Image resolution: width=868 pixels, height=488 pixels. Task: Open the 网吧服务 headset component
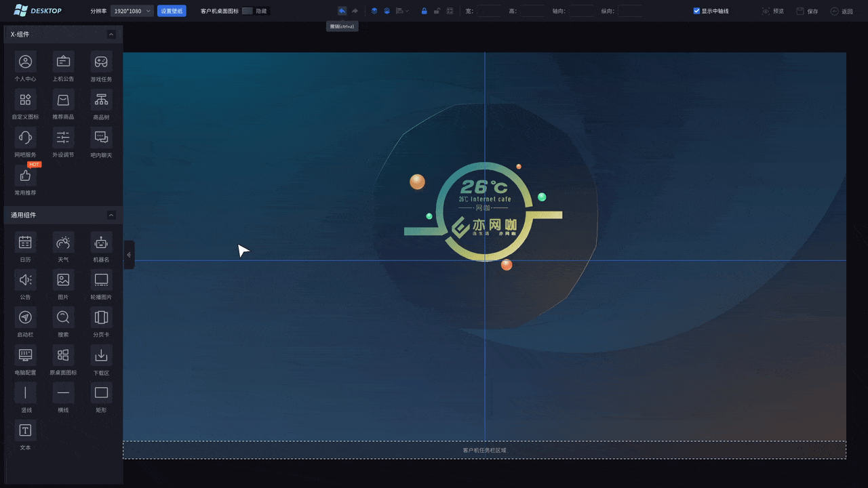[x=25, y=138]
